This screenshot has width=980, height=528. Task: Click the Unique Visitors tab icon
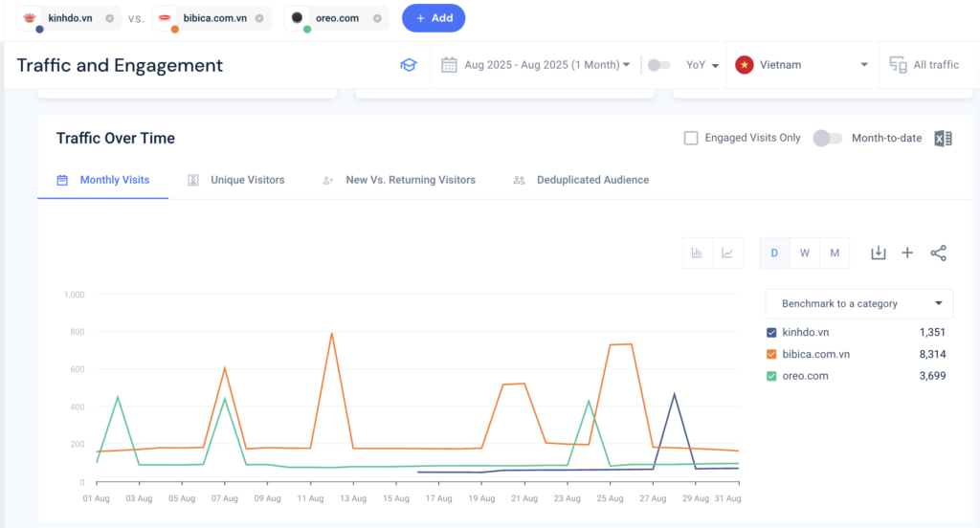[193, 180]
